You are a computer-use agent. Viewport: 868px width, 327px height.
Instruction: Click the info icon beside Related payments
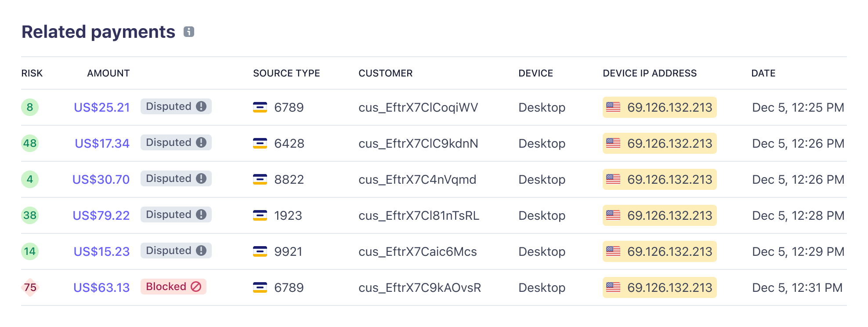[x=189, y=32]
